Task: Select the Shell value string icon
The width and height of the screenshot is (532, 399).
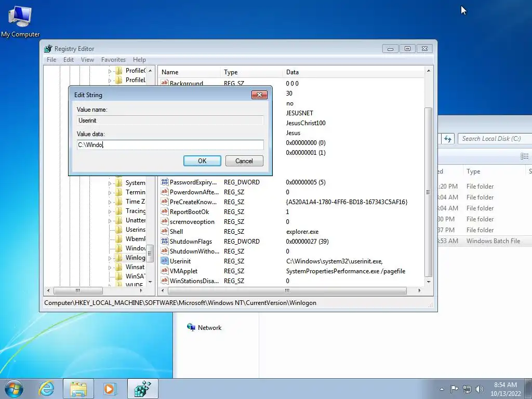Action: pyautogui.click(x=165, y=231)
